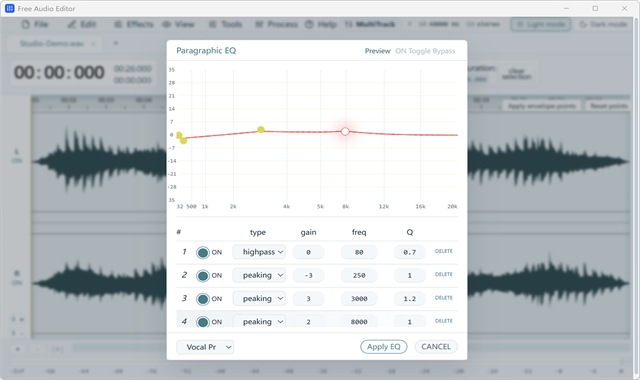Viewport: 640px width, 380px height.
Task: Switch the editor to Light mode
Action: click(541, 24)
